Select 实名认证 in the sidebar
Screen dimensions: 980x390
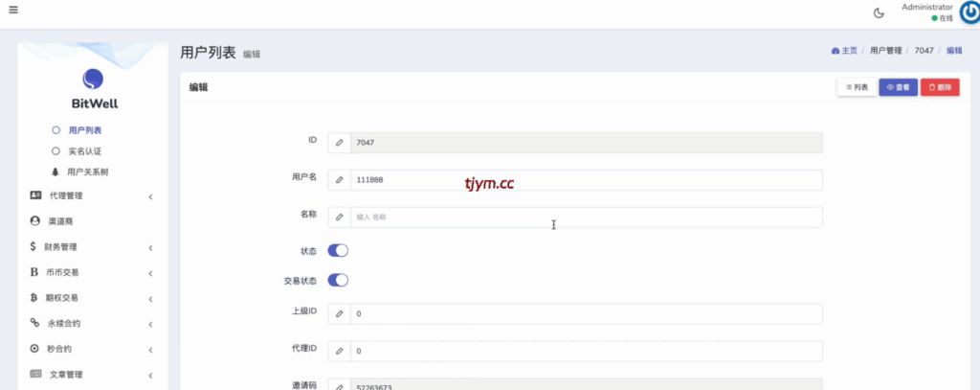click(x=84, y=151)
